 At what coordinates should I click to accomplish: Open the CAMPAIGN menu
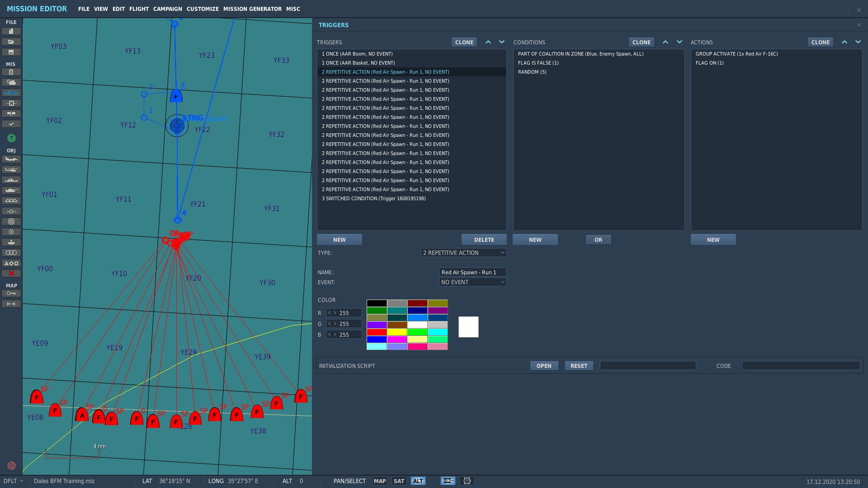point(167,9)
